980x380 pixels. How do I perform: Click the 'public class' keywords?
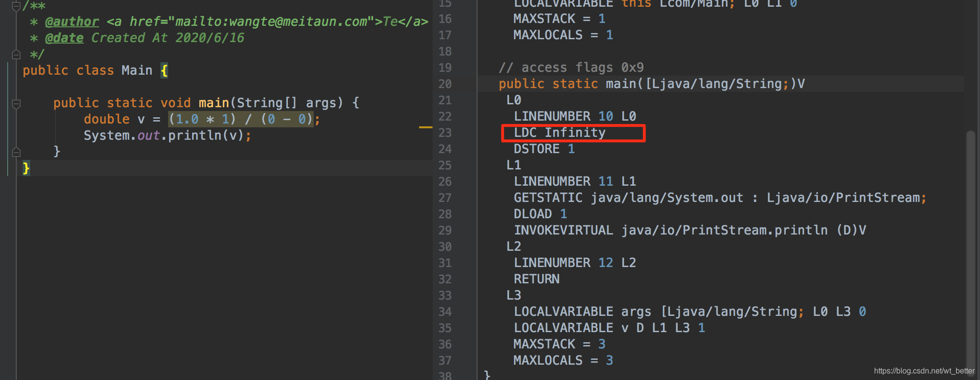(68, 70)
